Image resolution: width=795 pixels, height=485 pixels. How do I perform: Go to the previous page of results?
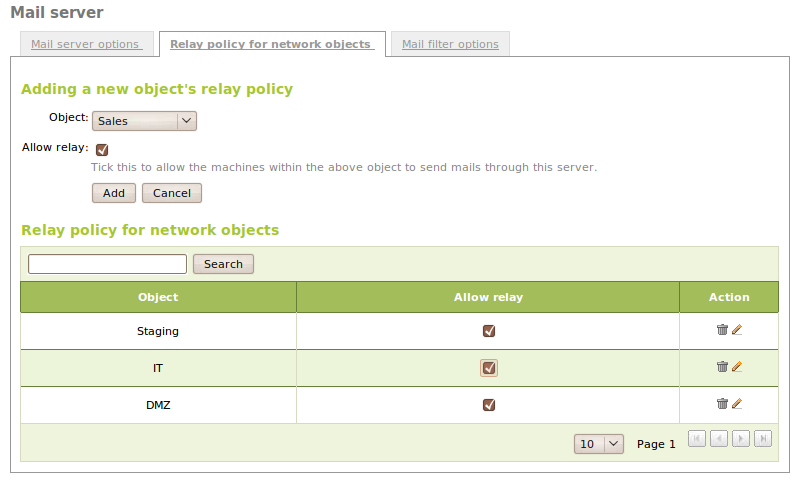coord(719,438)
